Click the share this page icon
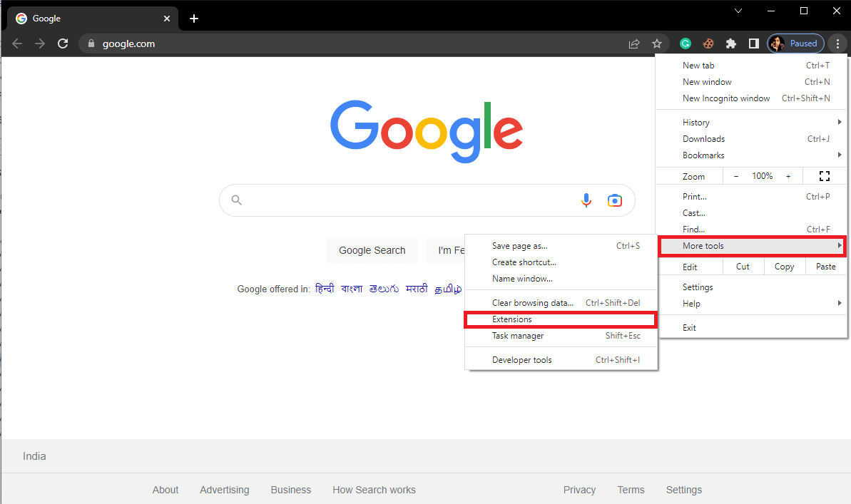Screen dimensions: 851x504 pyautogui.click(x=633, y=43)
